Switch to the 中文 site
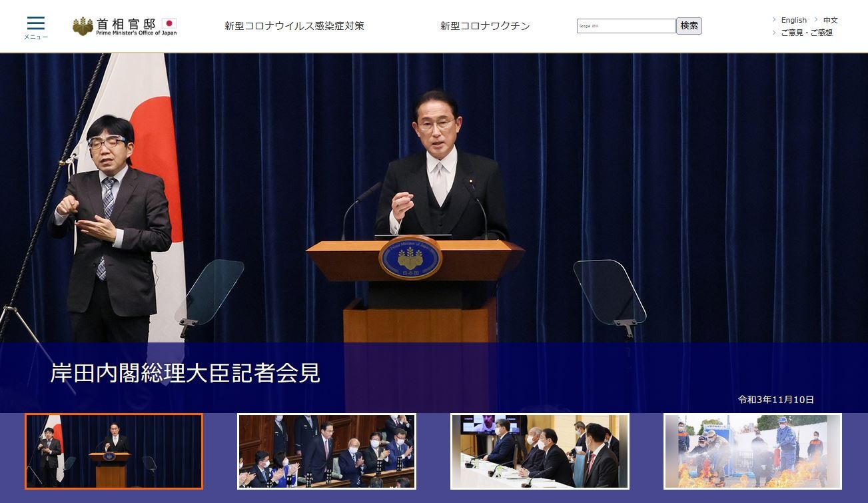 coord(831,20)
